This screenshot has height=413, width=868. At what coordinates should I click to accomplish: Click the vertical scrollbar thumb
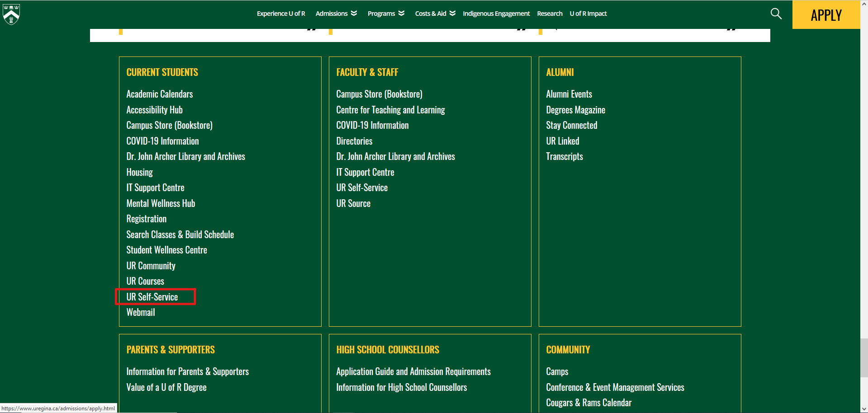coord(864,357)
